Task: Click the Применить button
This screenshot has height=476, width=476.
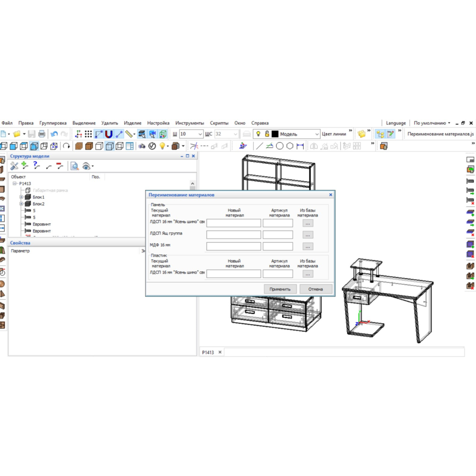Action: 280,289
